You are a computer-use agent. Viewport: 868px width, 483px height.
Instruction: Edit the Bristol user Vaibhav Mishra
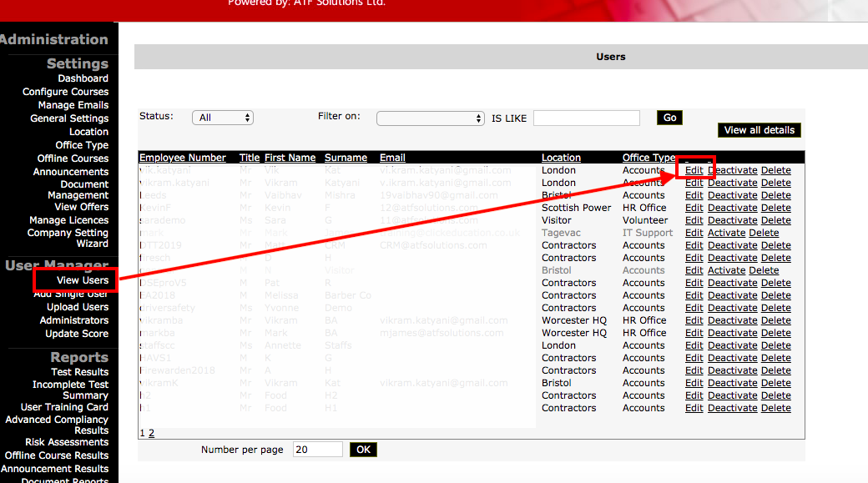pos(694,195)
